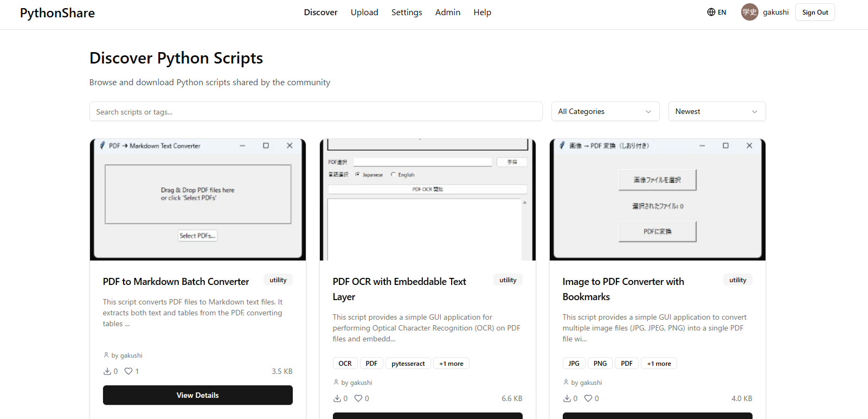Click download icon on Image to PDF card
This screenshot has height=419, width=868.
(x=567, y=398)
